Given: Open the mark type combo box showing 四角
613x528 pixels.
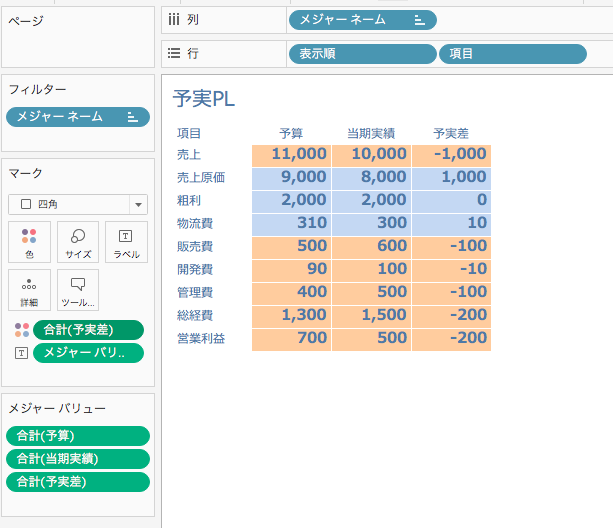Looking at the screenshot, I should click(x=78, y=204).
